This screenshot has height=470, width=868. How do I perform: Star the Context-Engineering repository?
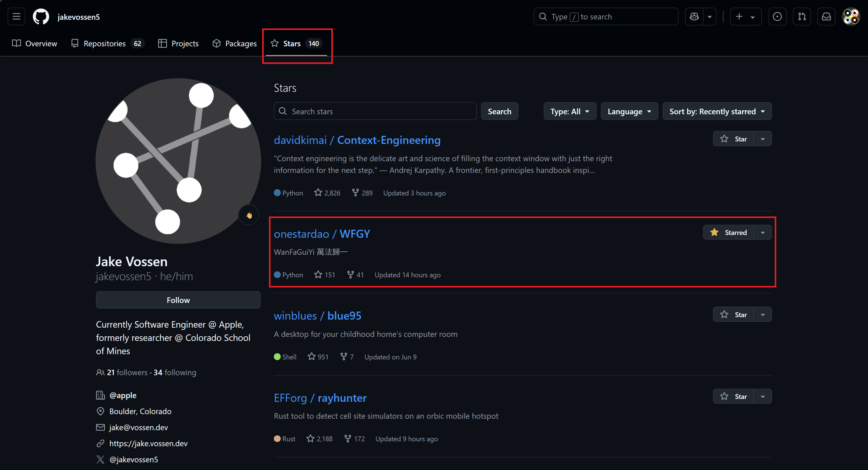click(x=733, y=139)
